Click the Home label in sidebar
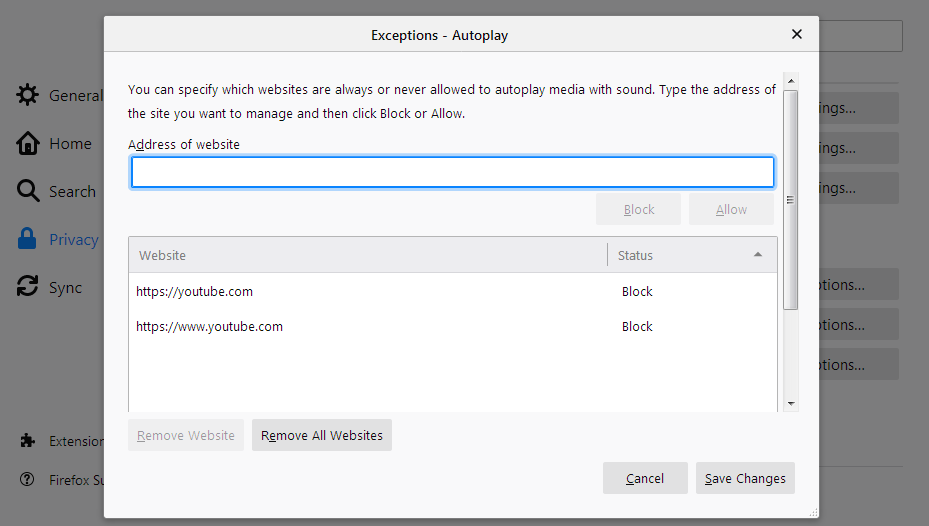Viewport: 929px width, 526px height. tap(71, 143)
